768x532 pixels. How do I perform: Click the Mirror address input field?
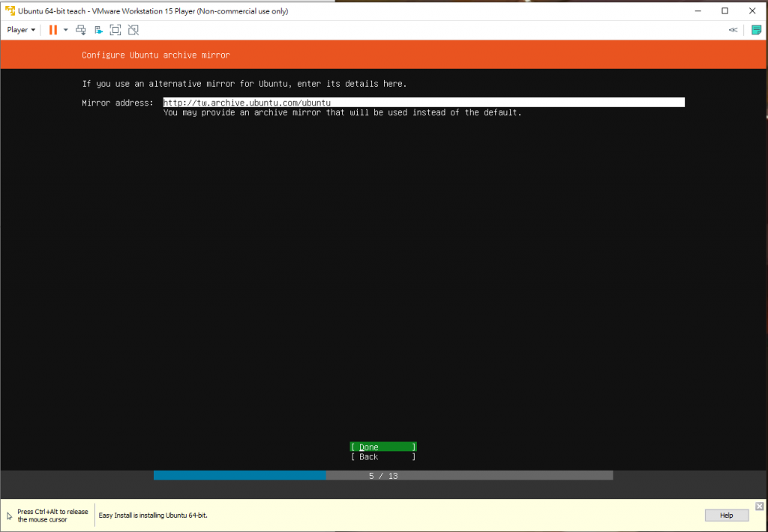424,103
